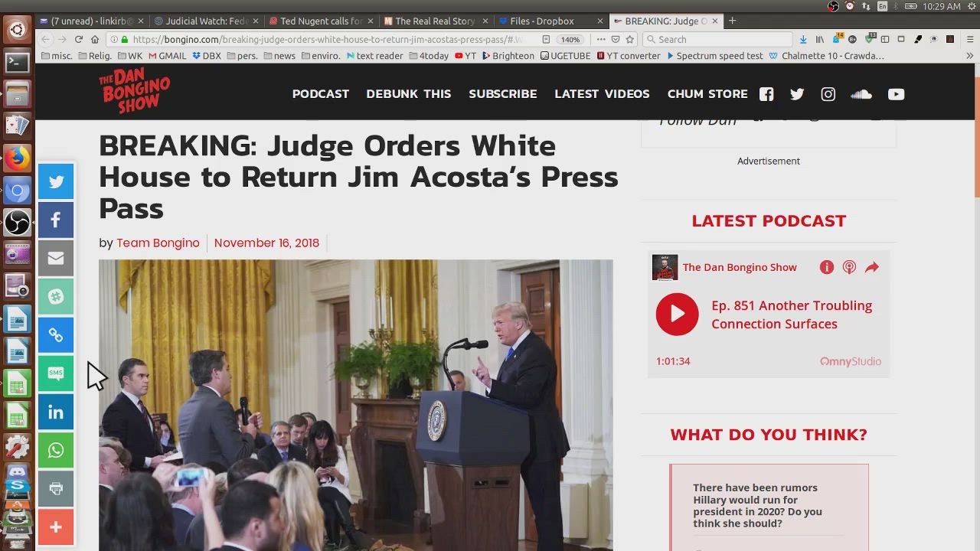This screenshot has height=551, width=980.
Task: Share through WhatsApp sidebar icon
Action: pyautogui.click(x=56, y=451)
